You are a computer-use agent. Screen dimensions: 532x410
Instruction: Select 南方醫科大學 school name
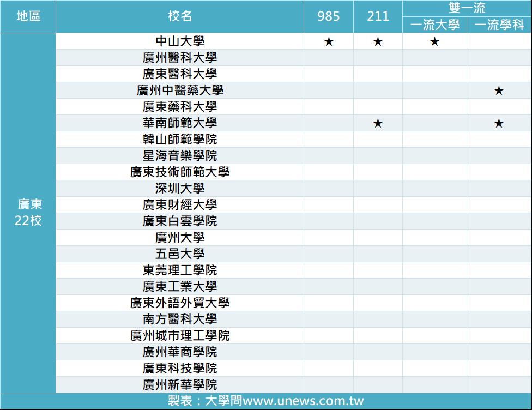(180, 319)
